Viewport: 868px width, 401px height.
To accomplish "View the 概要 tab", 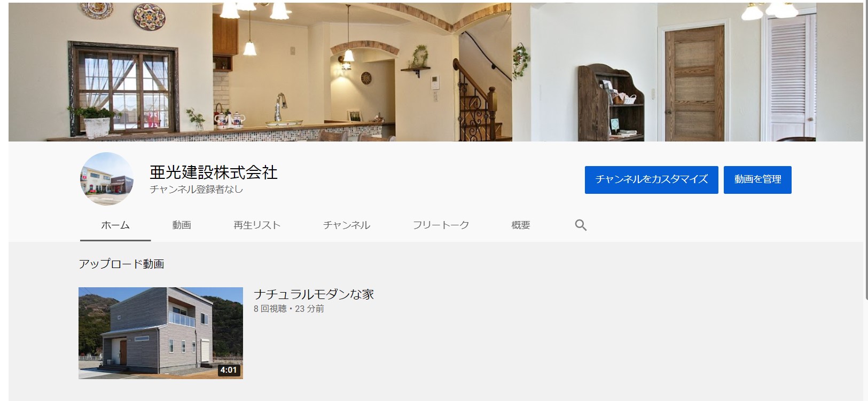I will click(521, 225).
